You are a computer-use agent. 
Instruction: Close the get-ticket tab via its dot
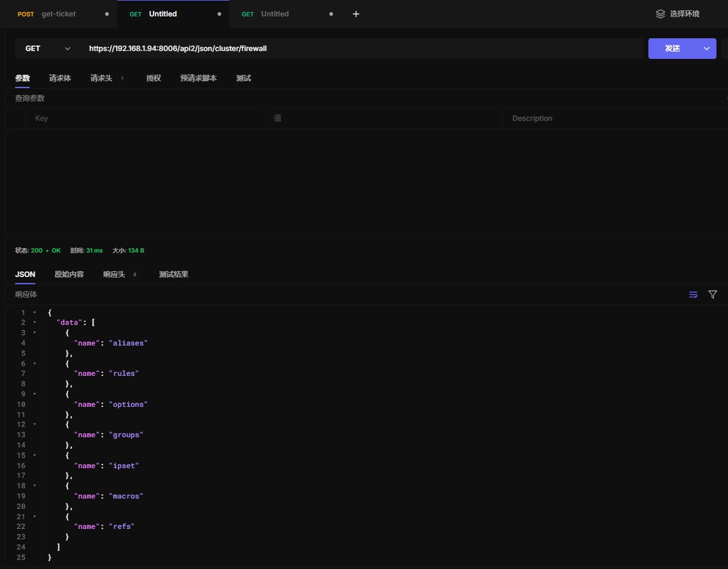107,14
